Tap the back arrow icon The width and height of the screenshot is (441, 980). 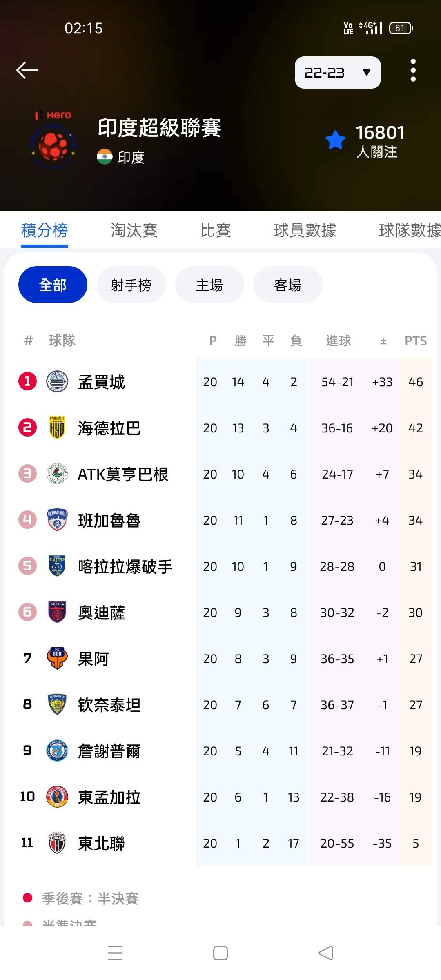(27, 70)
